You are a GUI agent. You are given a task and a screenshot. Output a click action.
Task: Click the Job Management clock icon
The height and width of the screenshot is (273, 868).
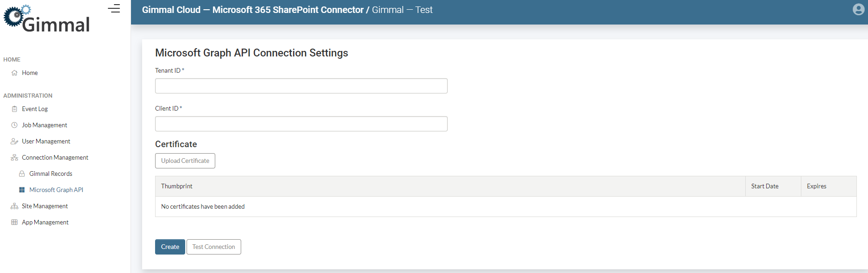(x=14, y=125)
